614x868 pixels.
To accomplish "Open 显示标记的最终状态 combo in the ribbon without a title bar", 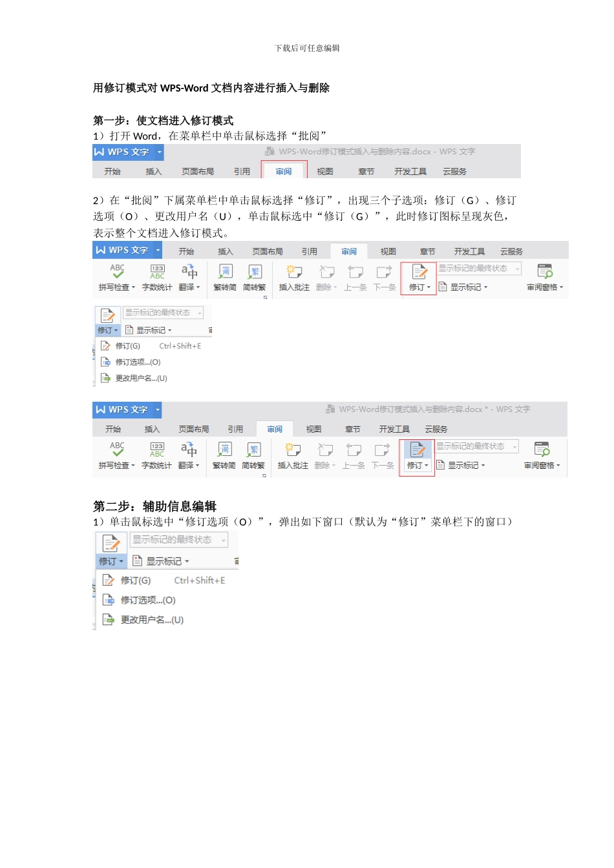I will point(480,269).
